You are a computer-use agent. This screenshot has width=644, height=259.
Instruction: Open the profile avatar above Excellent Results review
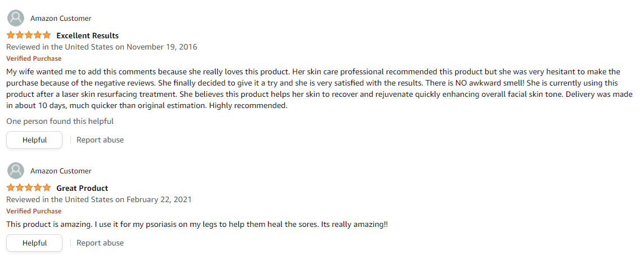click(16, 18)
